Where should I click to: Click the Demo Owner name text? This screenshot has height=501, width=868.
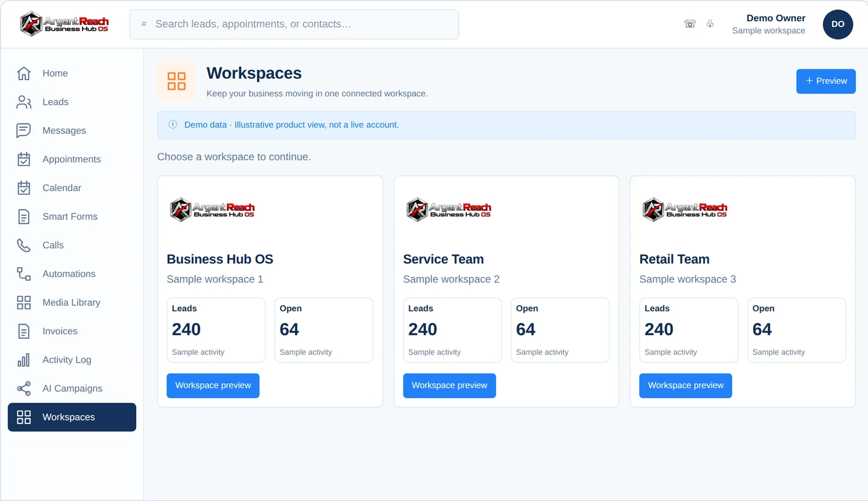tap(776, 18)
